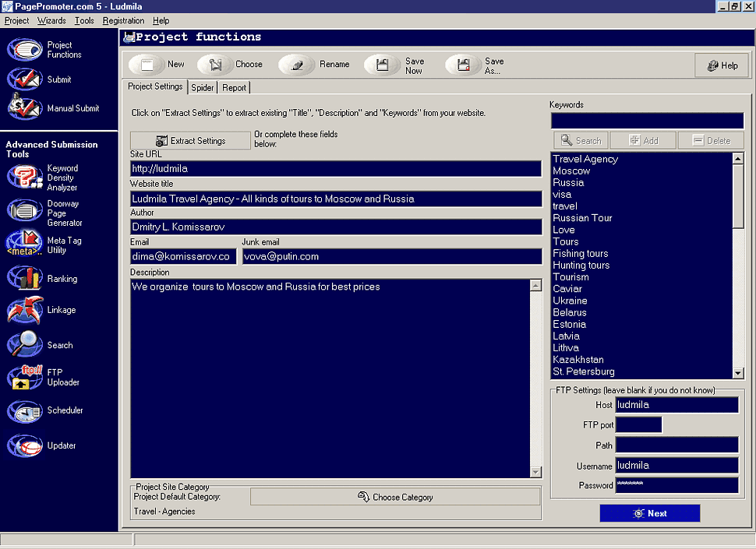The height and width of the screenshot is (549, 756).
Task: Click the Choose Category button
Action: coord(395,497)
